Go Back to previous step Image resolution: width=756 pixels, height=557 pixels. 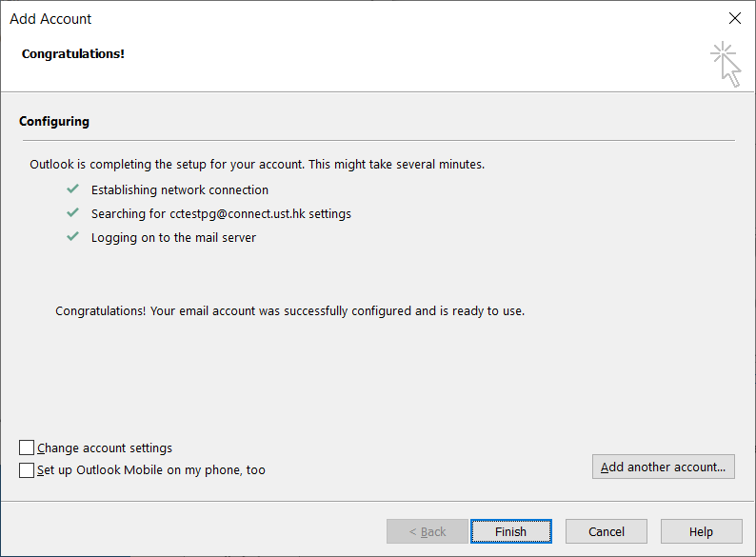pyautogui.click(x=428, y=531)
